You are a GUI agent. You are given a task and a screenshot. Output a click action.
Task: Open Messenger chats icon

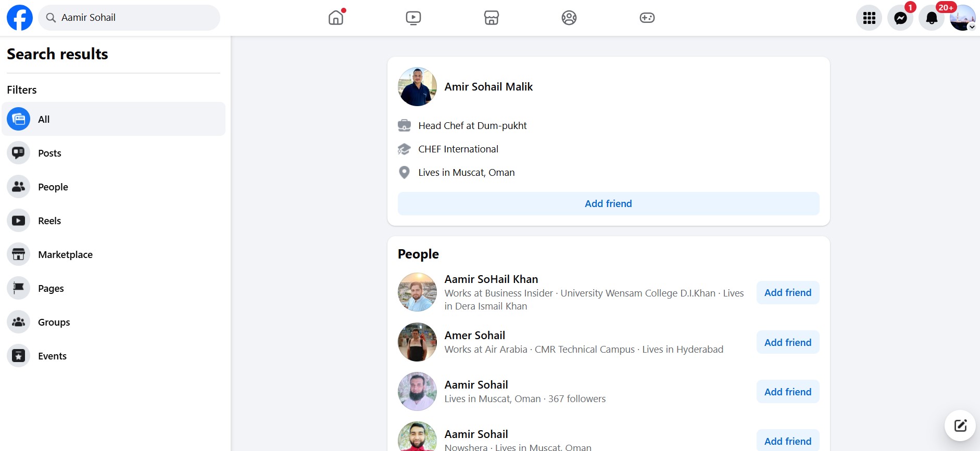tap(900, 18)
